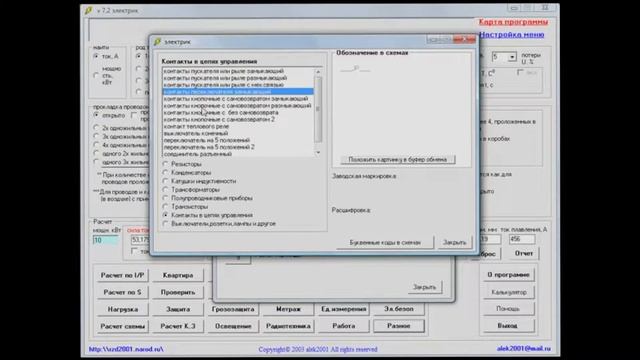Viewport: 640px width, 360px height.
Task: Click 'Освещение' button
Action: point(233,327)
